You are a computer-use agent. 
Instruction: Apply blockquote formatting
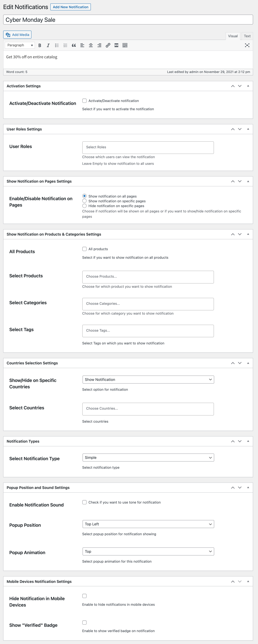pyautogui.click(x=74, y=45)
